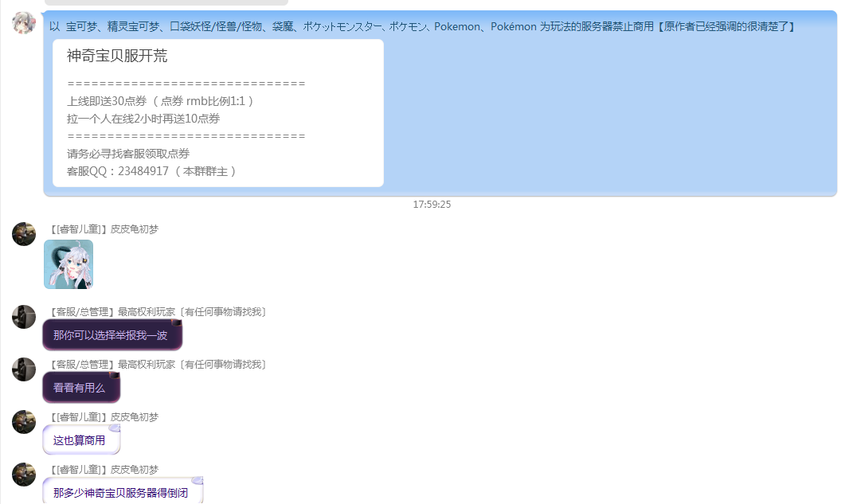The image size is (853, 504).
Task: Click sender name above '这也算商用'
Action: [x=104, y=417]
